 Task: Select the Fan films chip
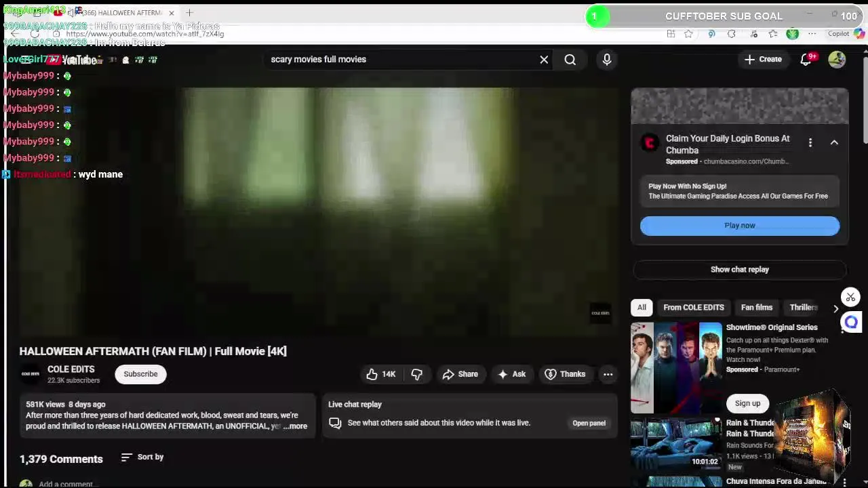pyautogui.click(x=757, y=308)
